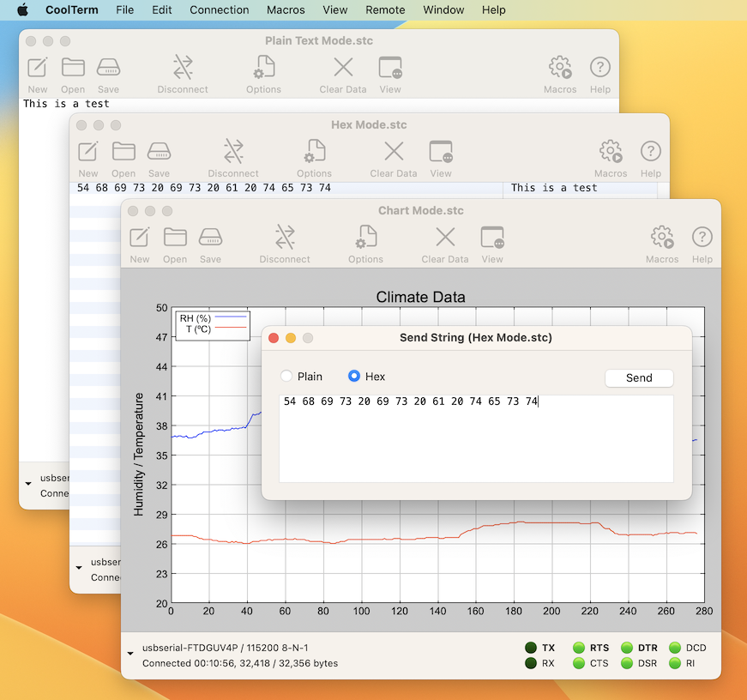This screenshot has height=700, width=747.
Task: Open the Apple menu
Action: (23, 10)
